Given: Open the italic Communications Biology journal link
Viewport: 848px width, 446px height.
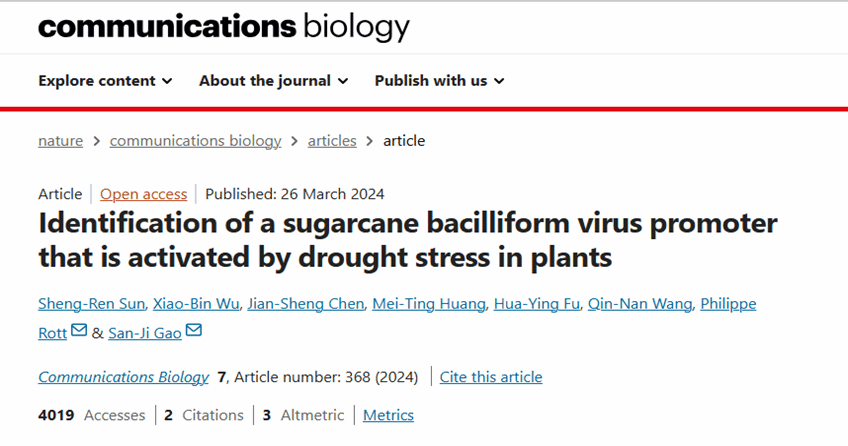Looking at the screenshot, I should point(123,377).
